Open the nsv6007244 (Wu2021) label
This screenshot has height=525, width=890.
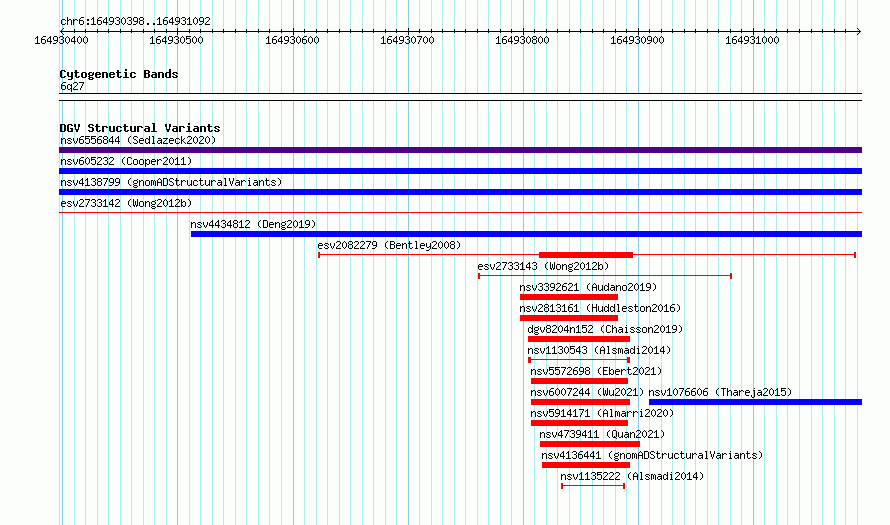tap(587, 392)
